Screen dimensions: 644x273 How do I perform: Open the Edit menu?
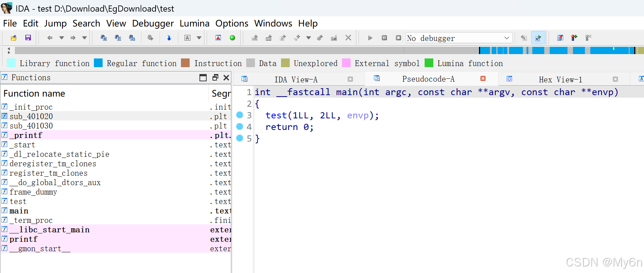tap(30, 24)
